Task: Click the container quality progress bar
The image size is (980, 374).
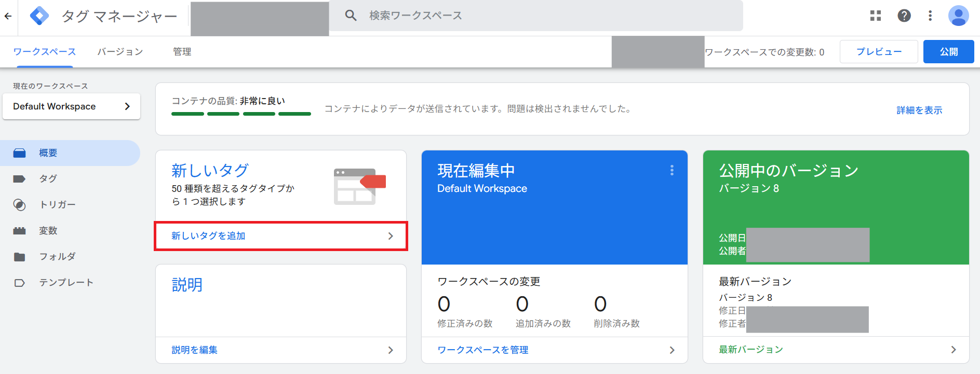Action: (241, 114)
